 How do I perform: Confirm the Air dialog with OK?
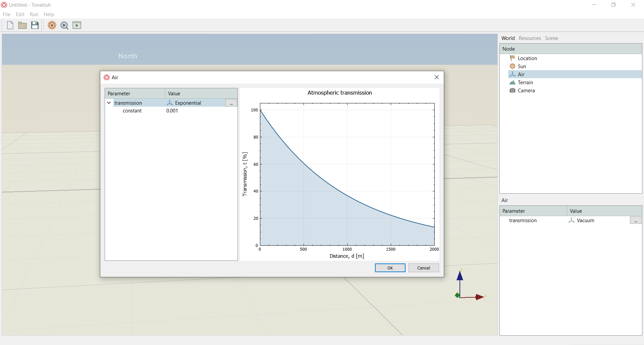[390, 268]
